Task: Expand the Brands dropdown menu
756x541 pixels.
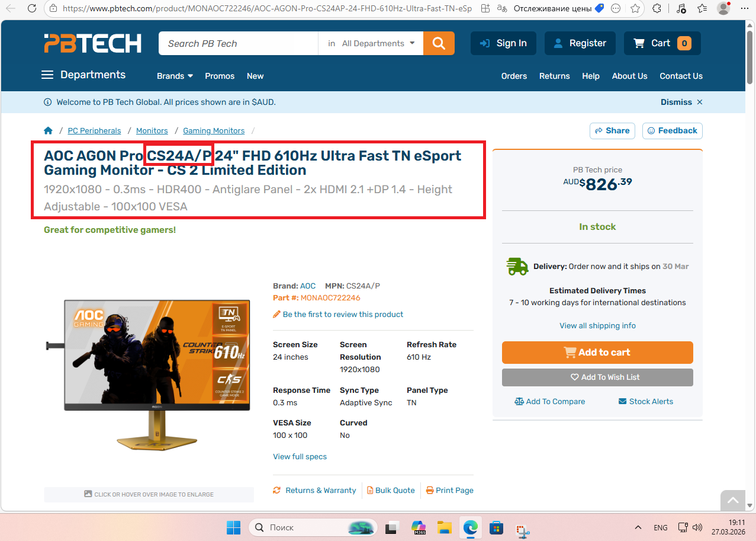Action: (x=175, y=76)
